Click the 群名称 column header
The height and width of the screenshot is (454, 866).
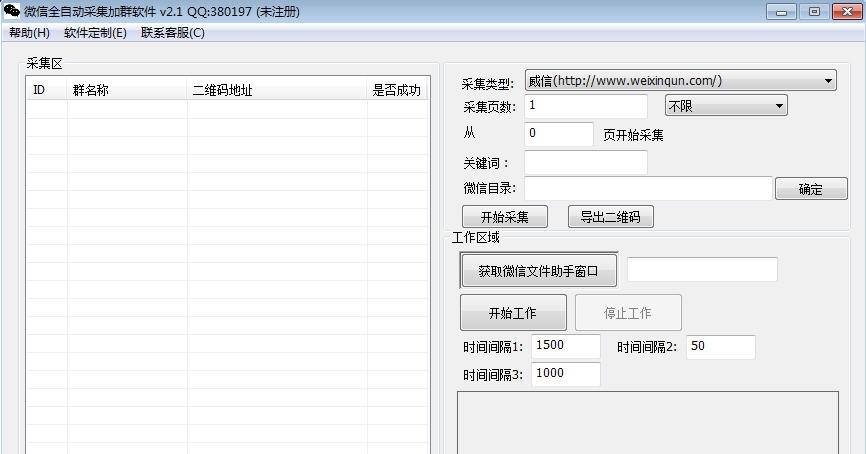127,90
